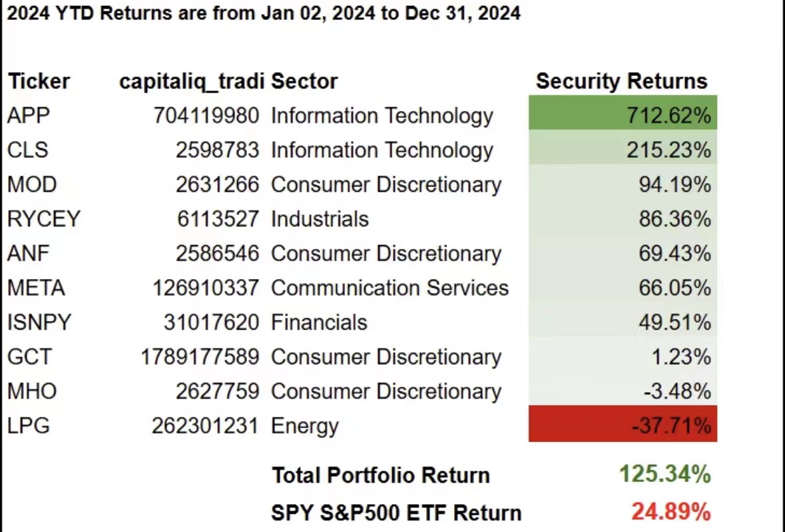Image resolution: width=785 pixels, height=532 pixels.
Task: Select the red -37.71% return cell
Action: click(623, 425)
